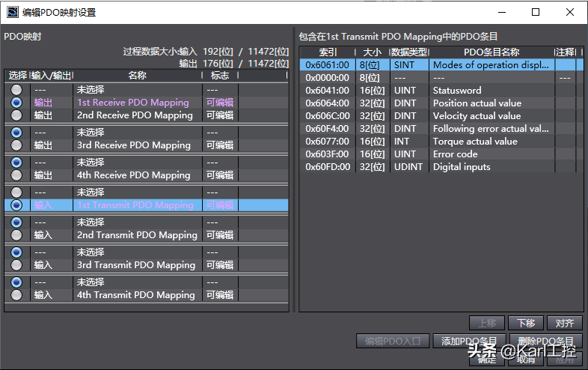This screenshot has height=370, width=588.
Task: Select the Position actual value entry
Action: pyautogui.click(x=477, y=103)
